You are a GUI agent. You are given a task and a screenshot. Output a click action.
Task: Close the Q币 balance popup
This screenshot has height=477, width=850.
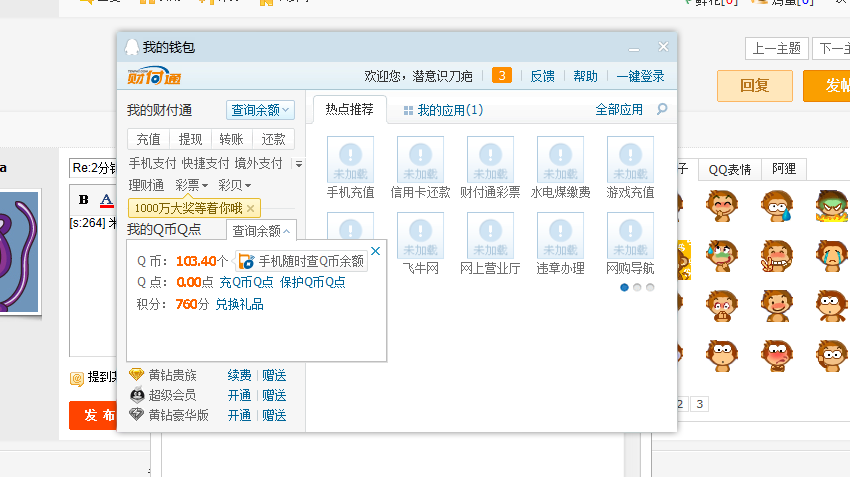(376, 251)
